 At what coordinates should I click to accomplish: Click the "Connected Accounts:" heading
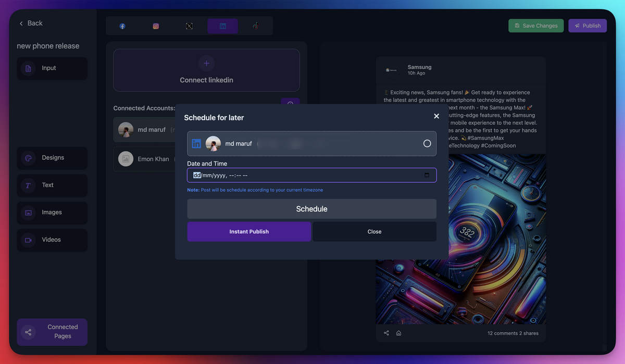pyautogui.click(x=144, y=108)
